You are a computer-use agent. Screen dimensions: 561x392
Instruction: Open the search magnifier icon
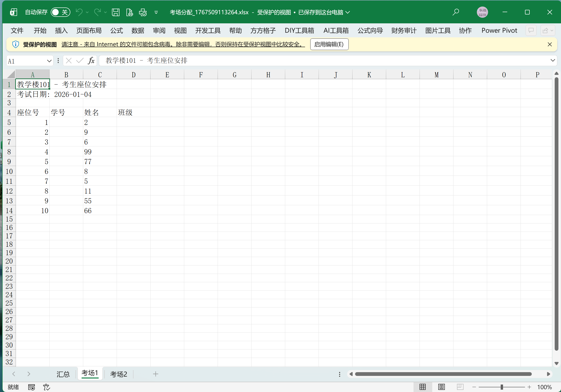456,12
